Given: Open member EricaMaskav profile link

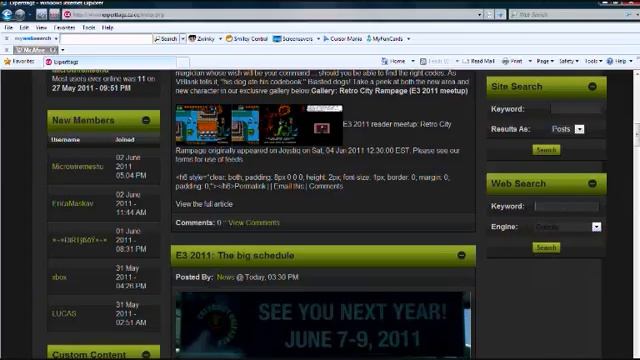Looking at the screenshot, I should coord(73,203).
